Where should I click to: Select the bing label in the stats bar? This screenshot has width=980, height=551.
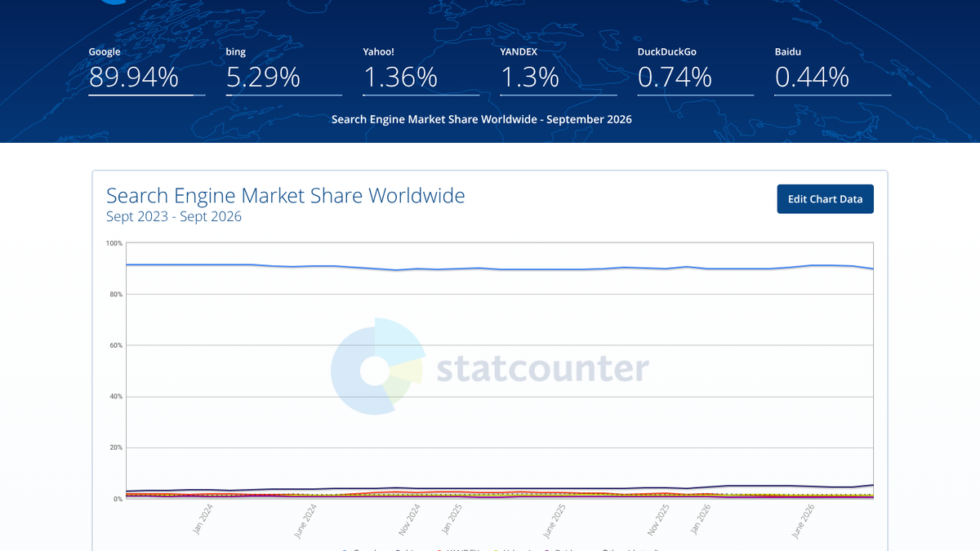tap(236, 51)
